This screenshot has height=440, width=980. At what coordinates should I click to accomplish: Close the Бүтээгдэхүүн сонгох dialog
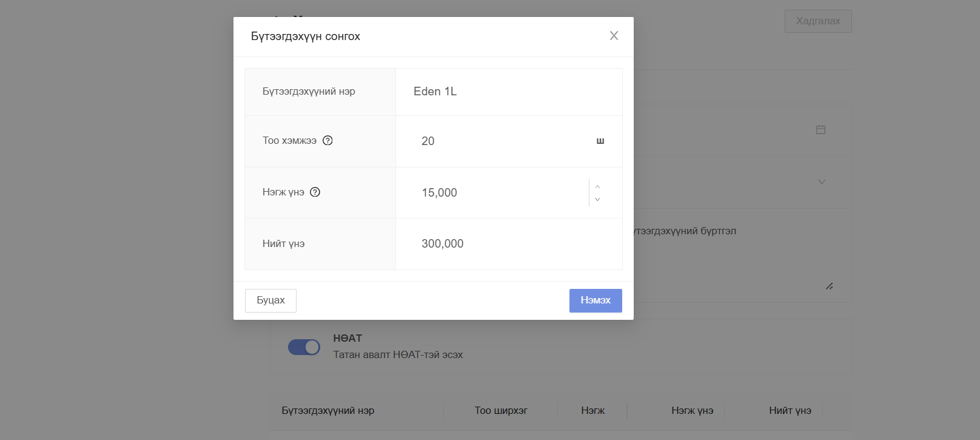click(614, 36)
